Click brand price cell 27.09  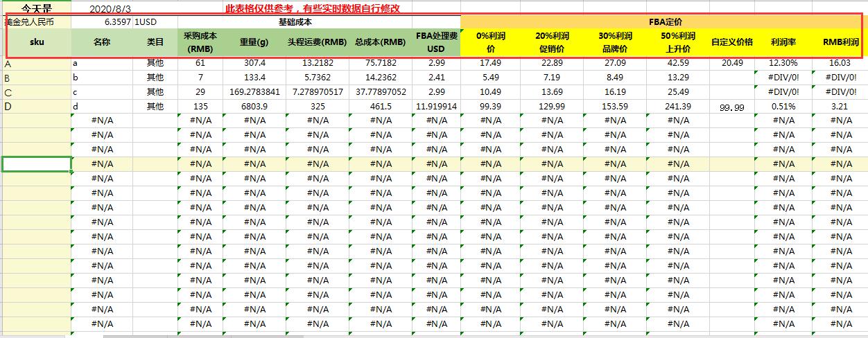pos(614,63)
